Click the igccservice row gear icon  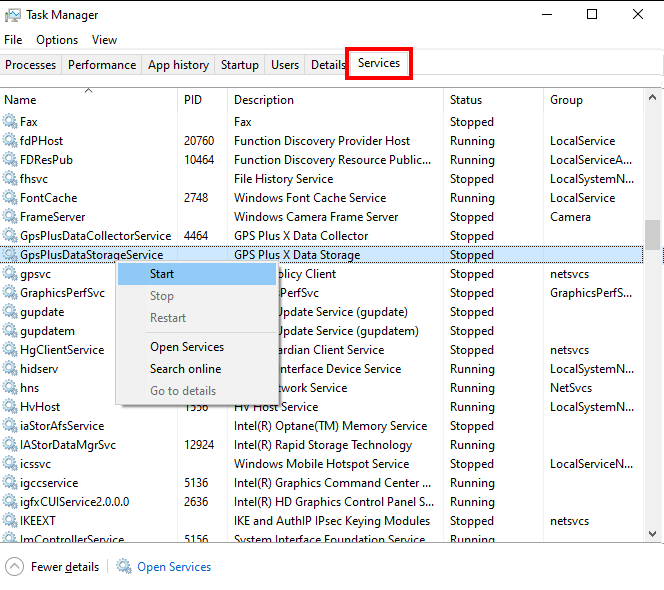click(x=10, y=483)
